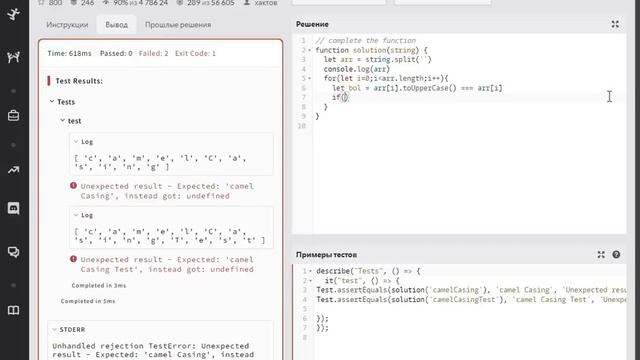This screenshot has height=360, width=640.
Task: Place cursor inside the if() parentheses on line 7
Action: 344,97
